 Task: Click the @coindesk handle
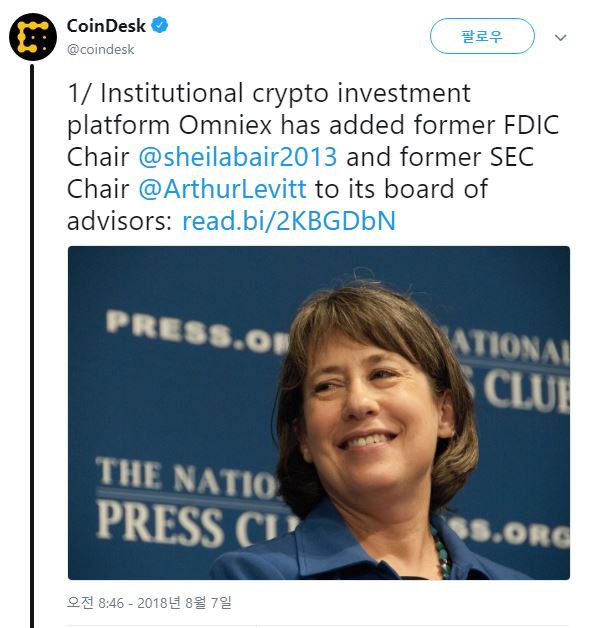click(100, 48)
